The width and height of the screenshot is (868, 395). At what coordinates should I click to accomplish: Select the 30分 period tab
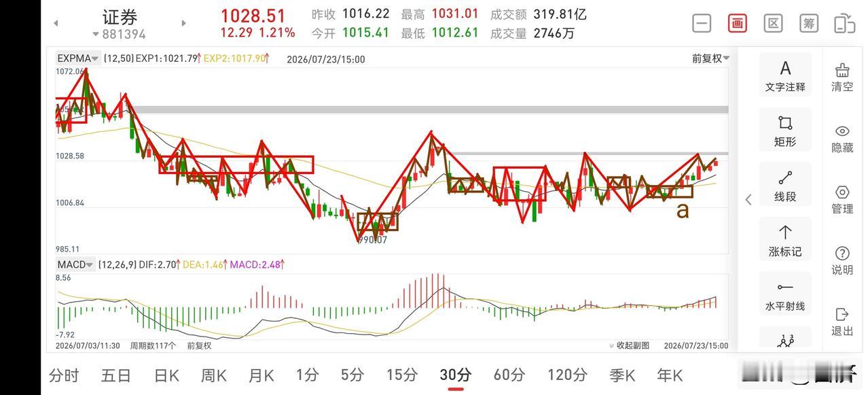click(x=455, y=375)
